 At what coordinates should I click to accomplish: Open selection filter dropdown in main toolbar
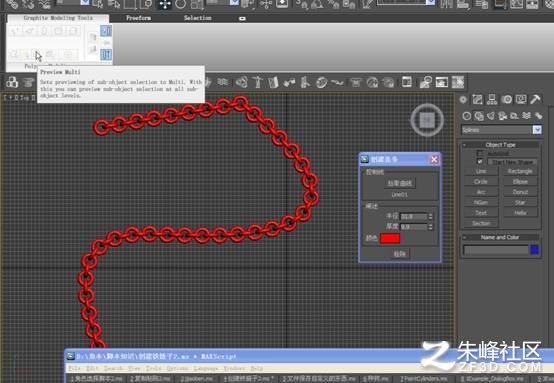pos(85,3)
